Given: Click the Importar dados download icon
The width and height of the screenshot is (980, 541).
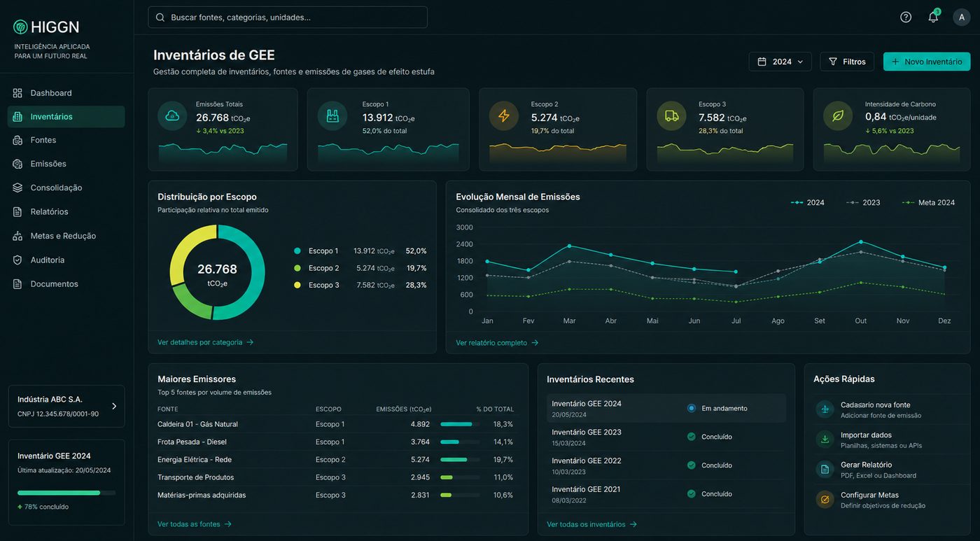Looking at the screenshot, I should click(825, 440).
